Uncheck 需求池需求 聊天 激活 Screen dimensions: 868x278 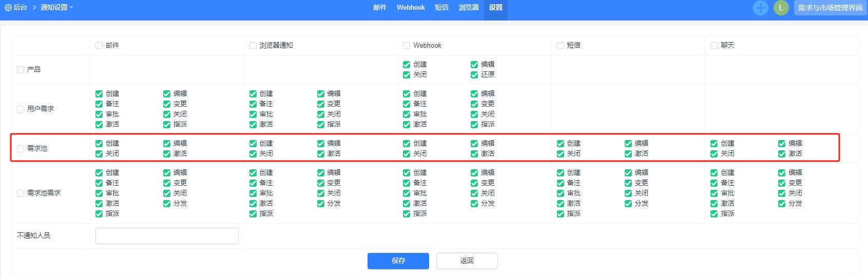click(714, 204)
